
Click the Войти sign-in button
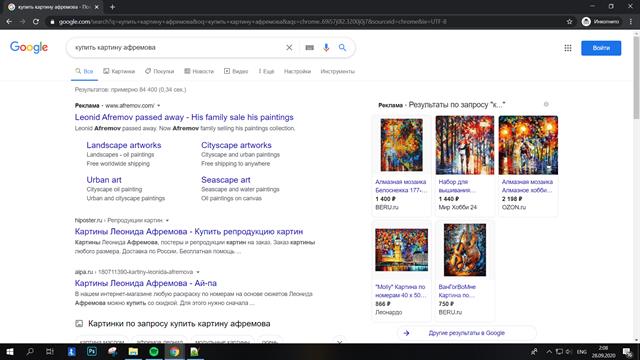pos(601,48)
